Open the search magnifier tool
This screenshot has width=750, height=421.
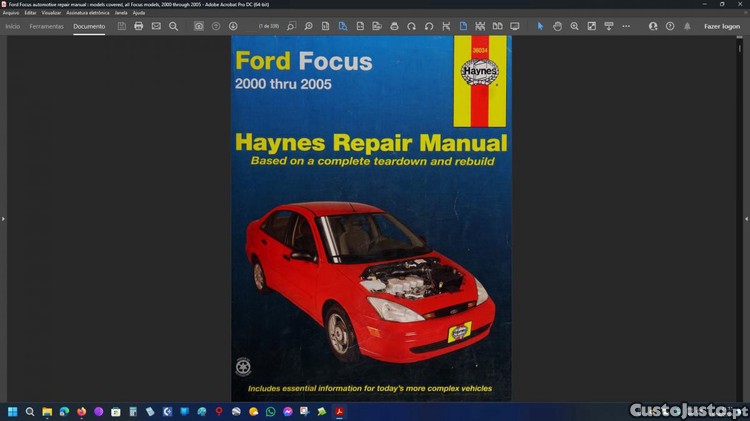point(173,26)
